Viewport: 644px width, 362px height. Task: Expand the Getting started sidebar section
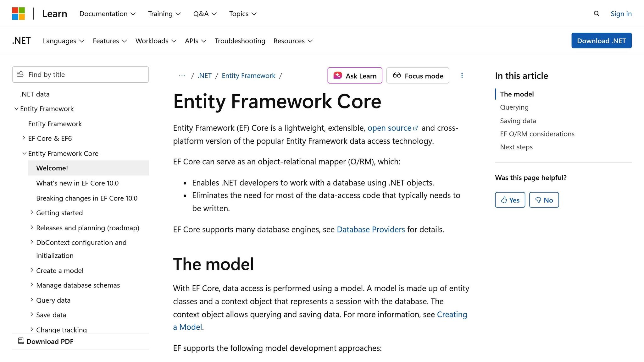[x=32, y=212]
